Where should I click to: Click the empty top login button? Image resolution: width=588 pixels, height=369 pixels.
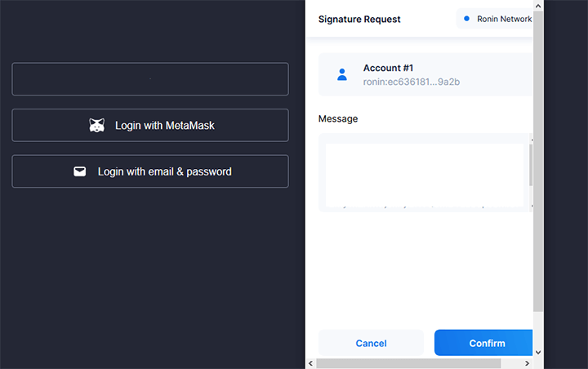(x=150, y=79)
